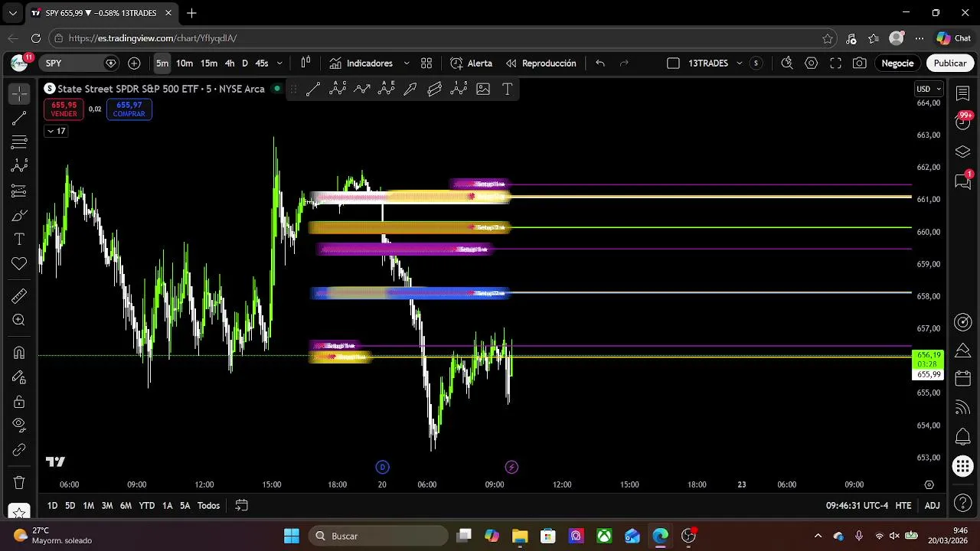This screenshot has height=551, width=980.
Task: Toggle stay in drawing mode
Action: tap(19, 377)
